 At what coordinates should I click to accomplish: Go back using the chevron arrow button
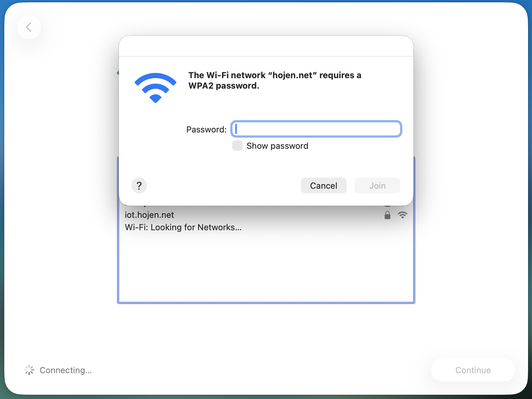point(29,27)
